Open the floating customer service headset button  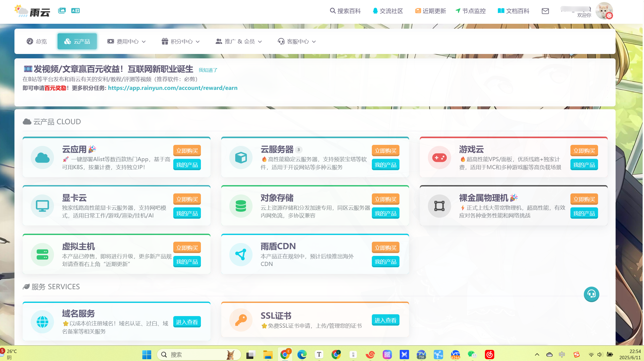click(591, 294)
